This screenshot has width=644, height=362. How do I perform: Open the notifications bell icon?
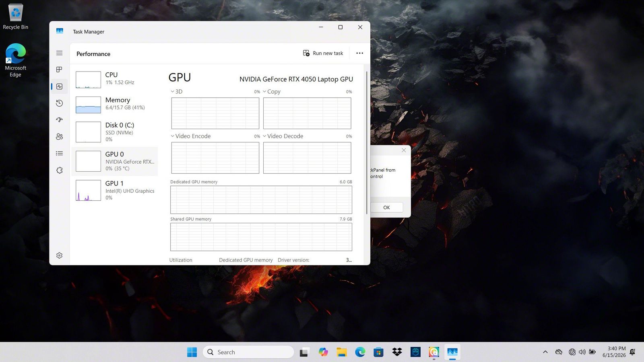pos(633,352)
